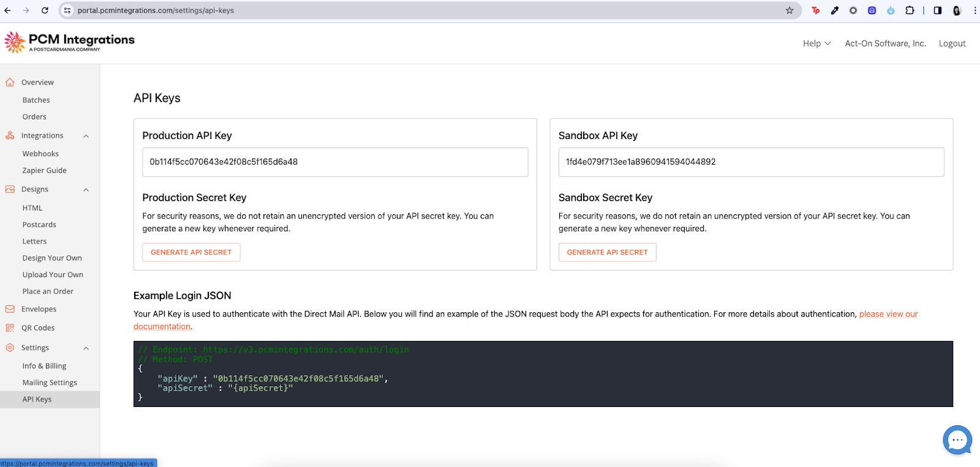Open Mailing Settings
Image resolution: width=980 pixels, height=467 pixels.
point(50,383)
